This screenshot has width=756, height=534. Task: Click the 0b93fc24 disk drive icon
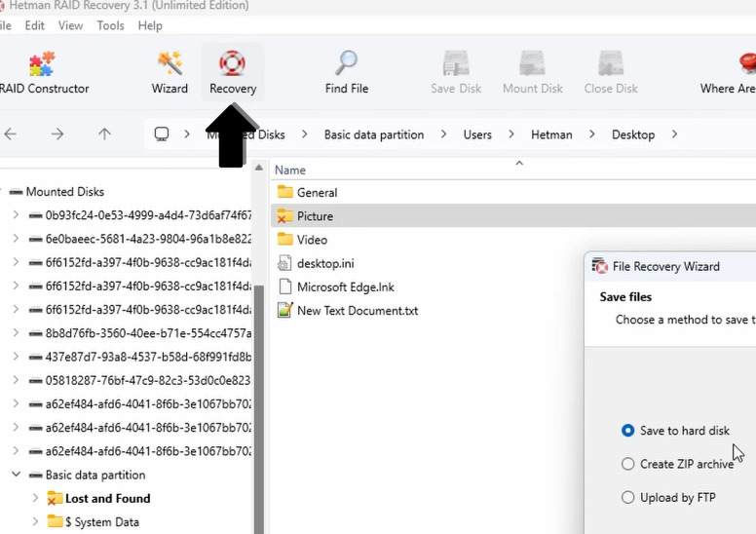[35, 215]
